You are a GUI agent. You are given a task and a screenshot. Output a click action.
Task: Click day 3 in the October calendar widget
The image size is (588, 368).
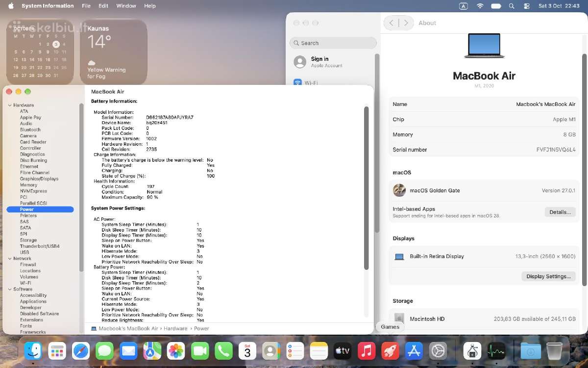(x=56, y=44)
